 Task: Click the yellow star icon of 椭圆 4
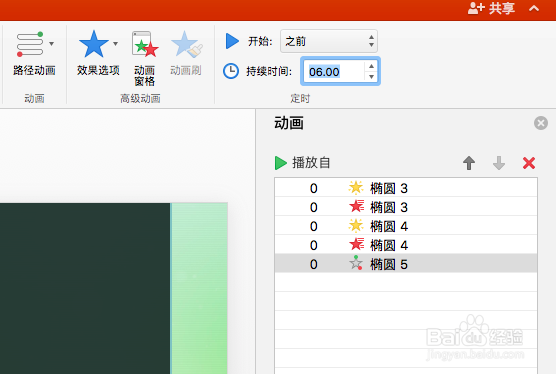pos(356,226)
